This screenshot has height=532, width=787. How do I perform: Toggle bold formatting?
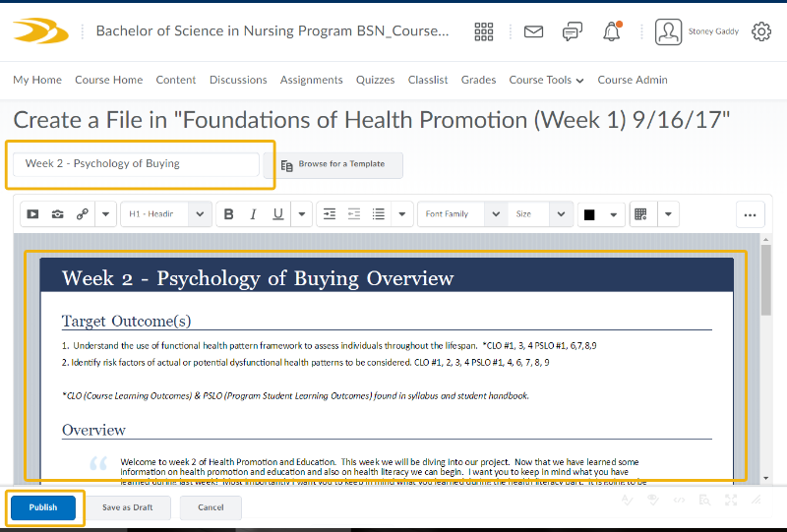pos(229,214)
